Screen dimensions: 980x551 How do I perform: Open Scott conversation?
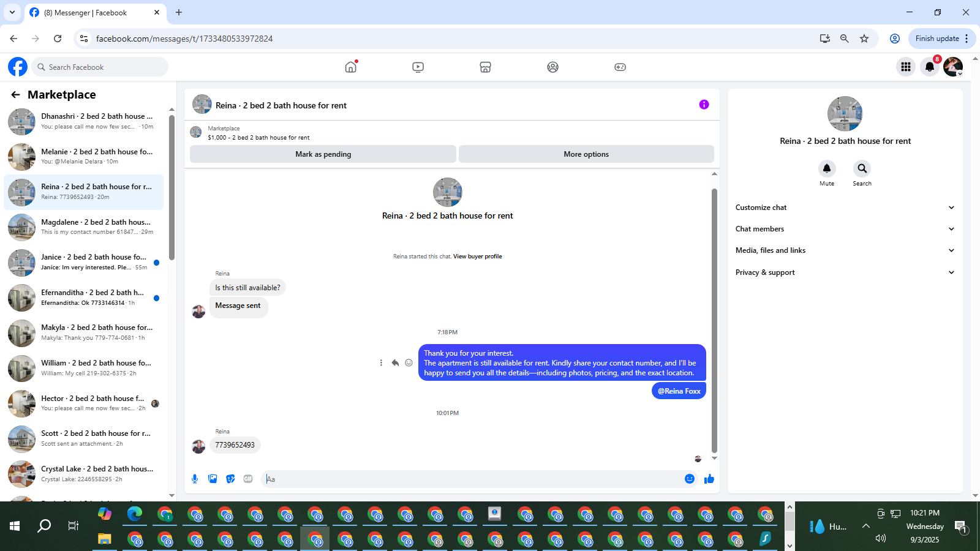[x=84, y=439]
